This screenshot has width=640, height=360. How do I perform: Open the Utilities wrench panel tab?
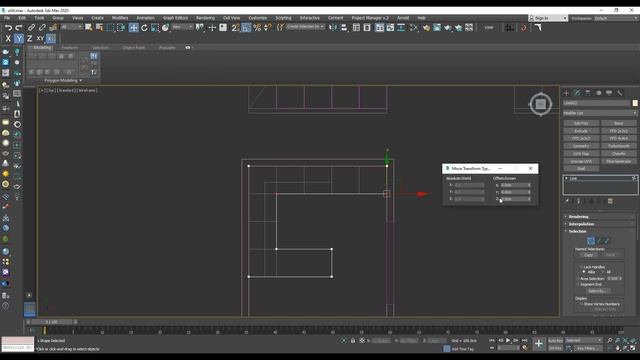point(620,93)
